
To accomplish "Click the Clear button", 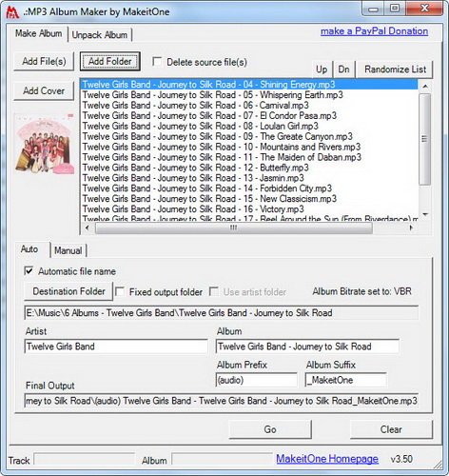I will [x=391, y=429].
